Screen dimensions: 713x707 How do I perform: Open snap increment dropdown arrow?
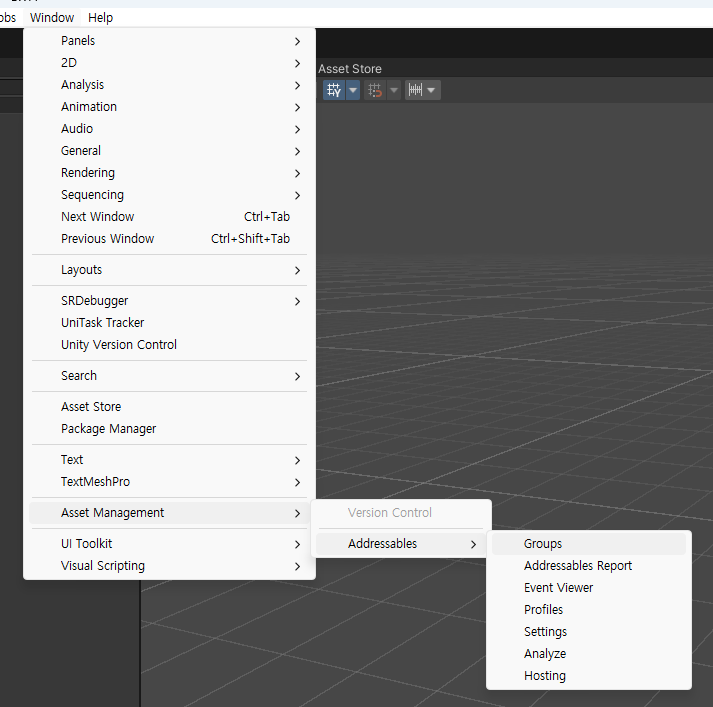pos(394,90)
